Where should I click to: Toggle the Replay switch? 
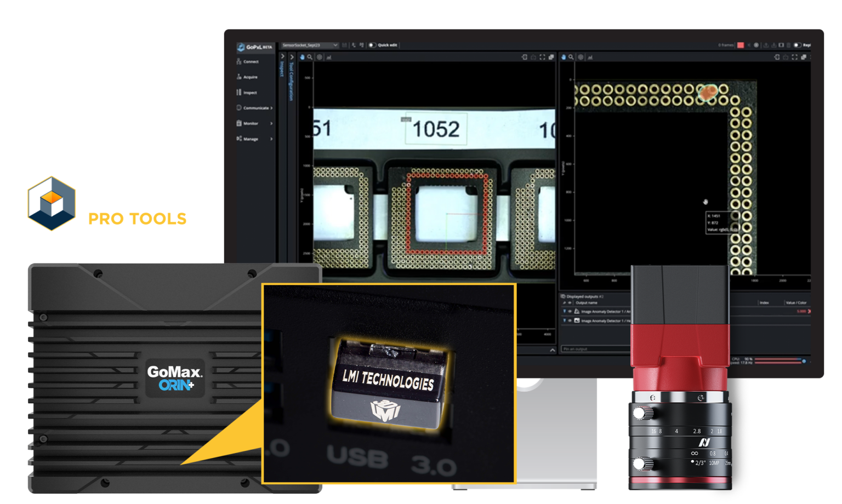(798, 45)
